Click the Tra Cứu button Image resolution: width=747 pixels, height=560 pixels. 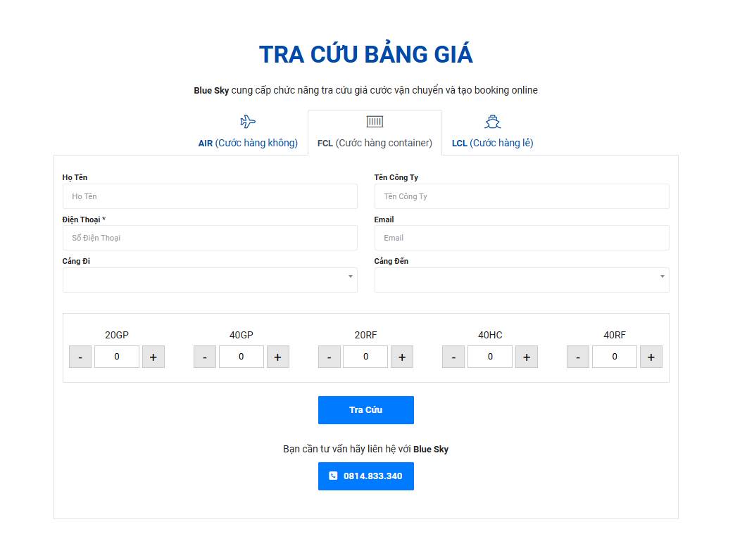pyautogui.click(x=365, y=410)
